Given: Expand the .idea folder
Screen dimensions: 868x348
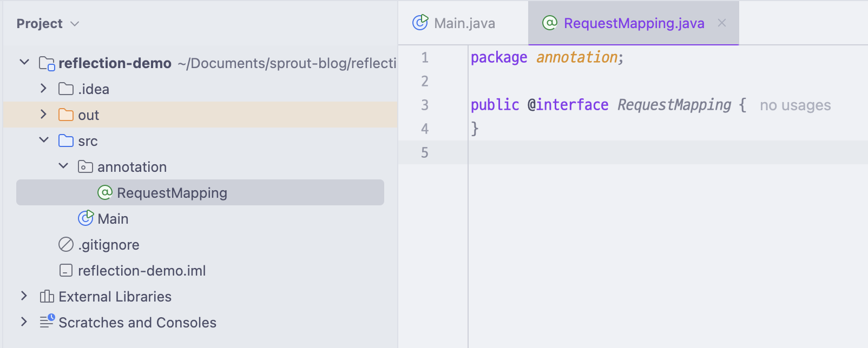Looking at the screenshot, I should [44, 88].
